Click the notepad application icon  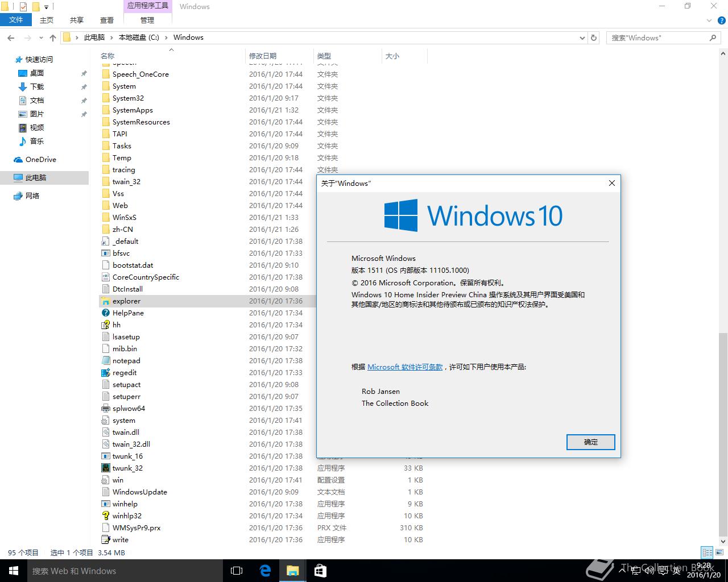click(x=105, y=361)
